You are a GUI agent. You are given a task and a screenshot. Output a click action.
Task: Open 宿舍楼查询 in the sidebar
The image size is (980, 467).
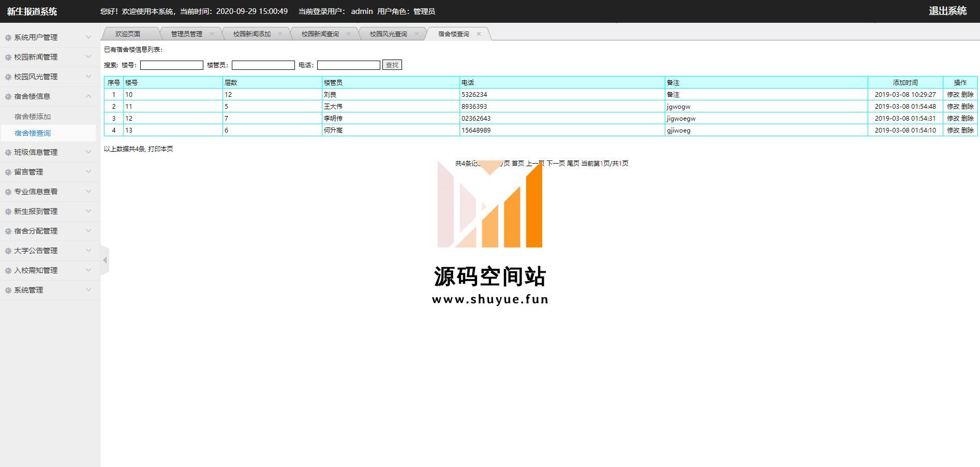[33, 133]
